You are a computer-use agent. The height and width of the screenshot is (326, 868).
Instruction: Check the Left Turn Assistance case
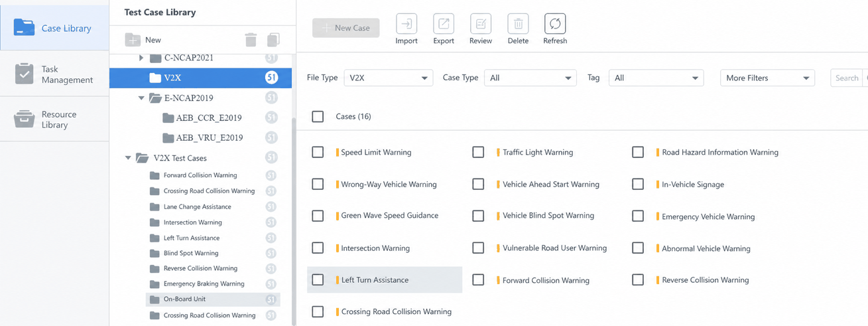(x=318, y=280)
